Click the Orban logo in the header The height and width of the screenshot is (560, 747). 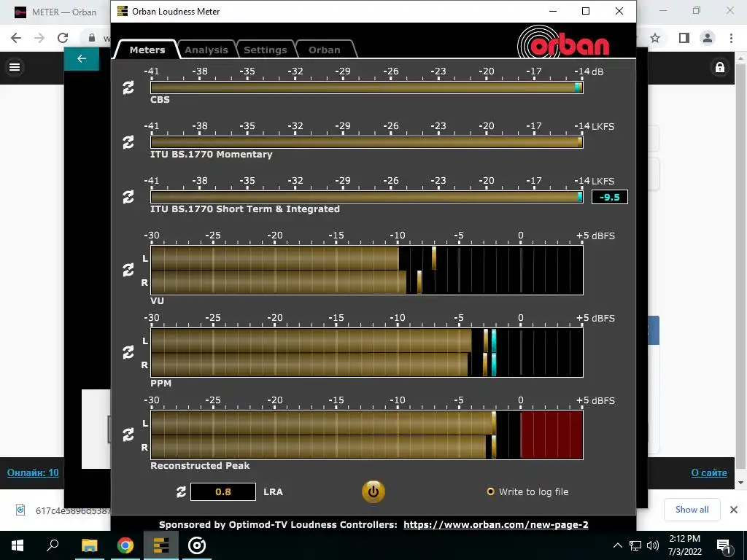(563, 43)
